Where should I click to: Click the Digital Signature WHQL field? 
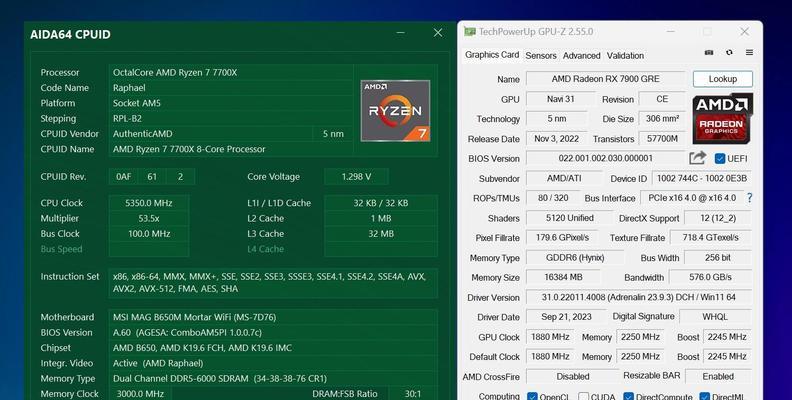point(715,317)
